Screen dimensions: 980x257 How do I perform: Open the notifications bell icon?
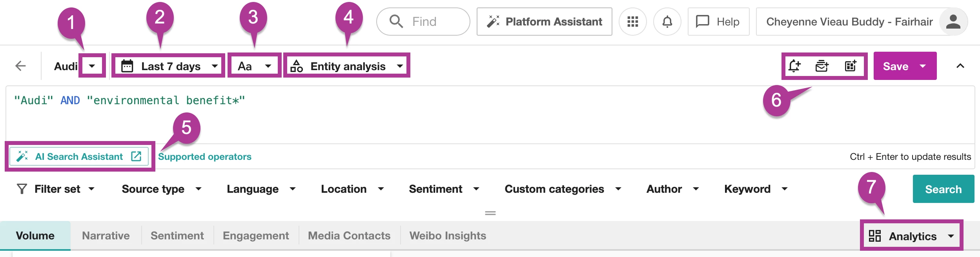pos(667,22)
